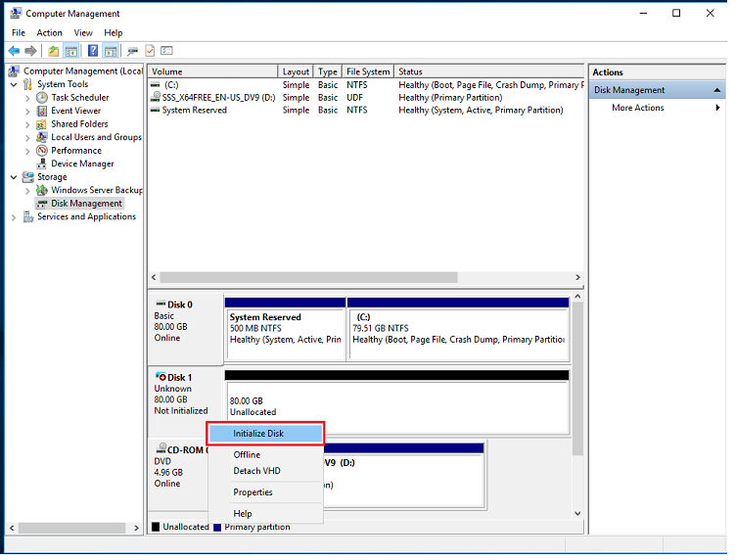Click the checklist settings toolbar icon

click(167, 50)
